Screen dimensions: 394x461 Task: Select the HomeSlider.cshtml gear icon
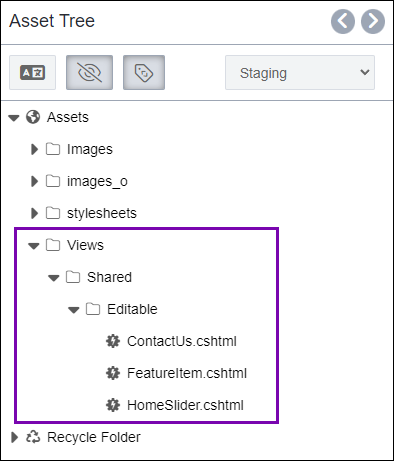(x=113, y=405)
